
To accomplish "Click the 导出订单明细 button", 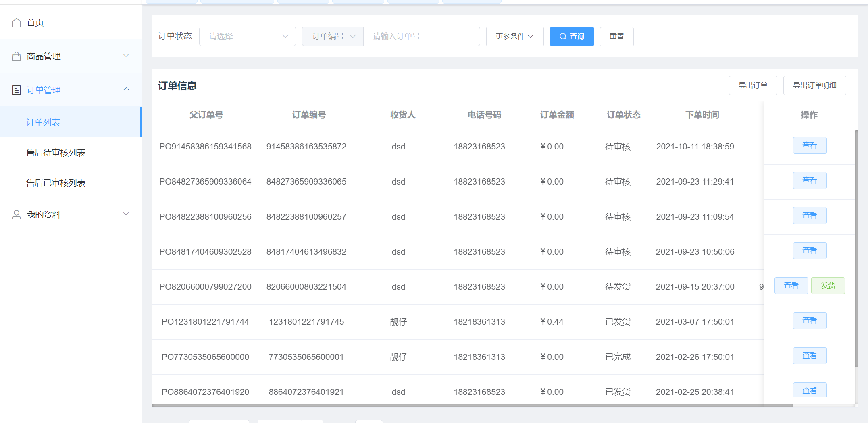I will click(x=814, y=85).
